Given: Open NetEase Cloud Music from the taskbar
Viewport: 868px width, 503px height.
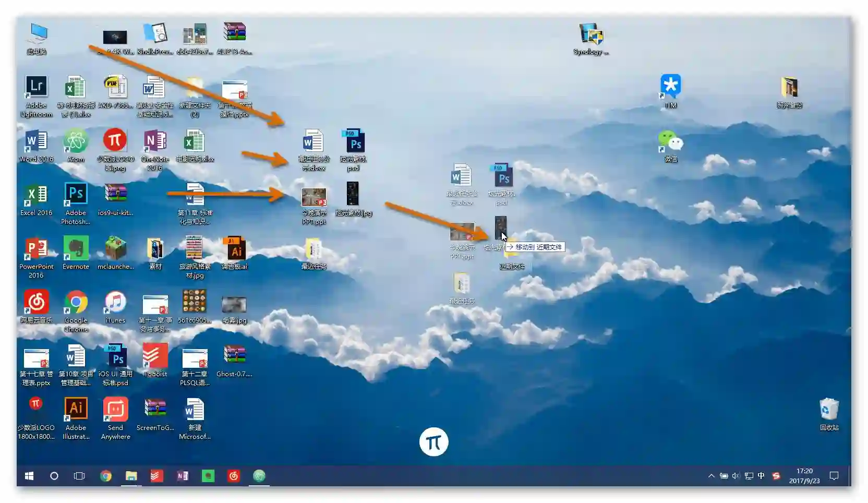Looking at the screenshot, I should [234, 476].
